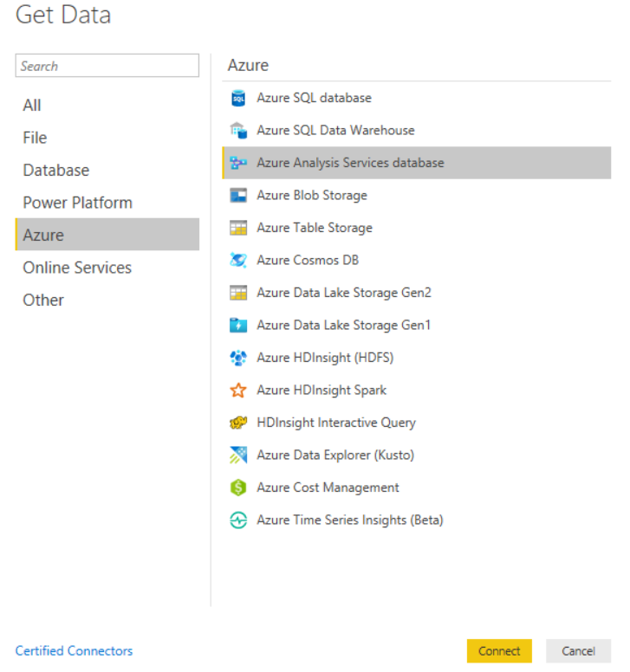Select 'HDInsight Interactive Query' text
Viewport: 630px width, 672px height.
tap(336, 423)
